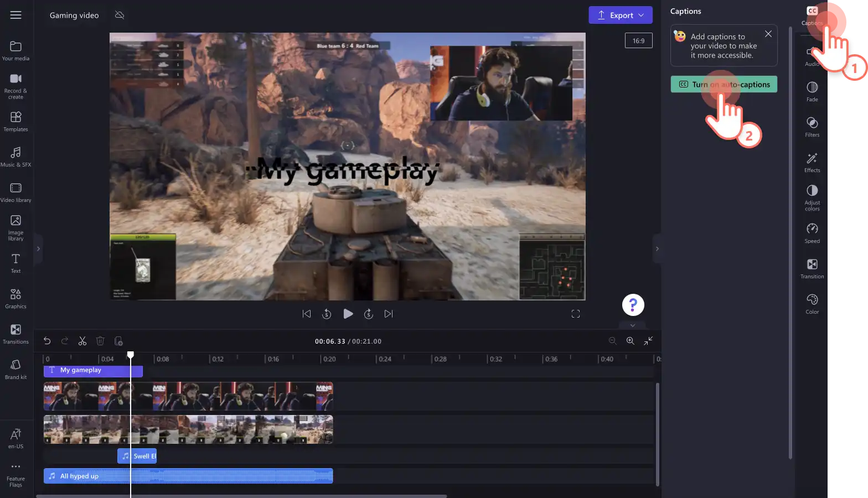Switch to the Captions tab
This screenshot has height=498, width=868.
(x=812, y=15)
